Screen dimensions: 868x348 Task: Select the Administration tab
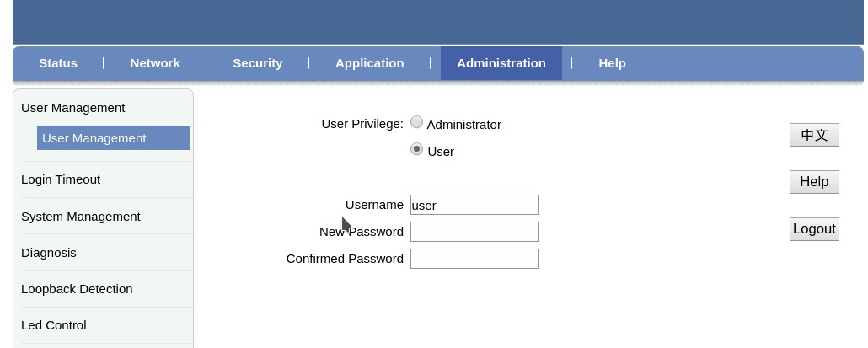(501, 63)
